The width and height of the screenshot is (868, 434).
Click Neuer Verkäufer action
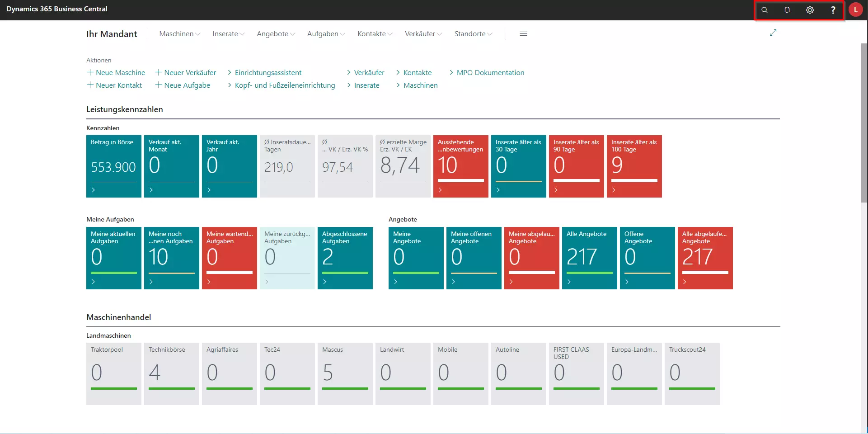point(190,73)
